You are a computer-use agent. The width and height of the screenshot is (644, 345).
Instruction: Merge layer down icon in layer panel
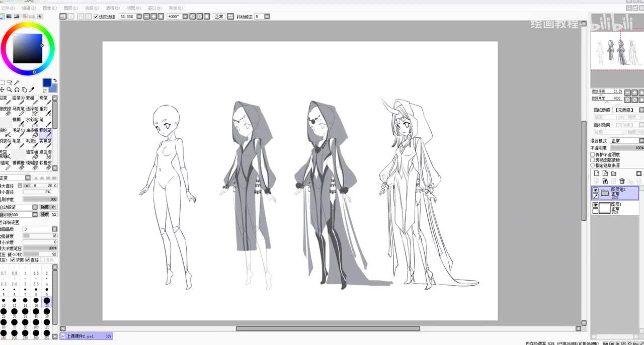pos(605,181)
